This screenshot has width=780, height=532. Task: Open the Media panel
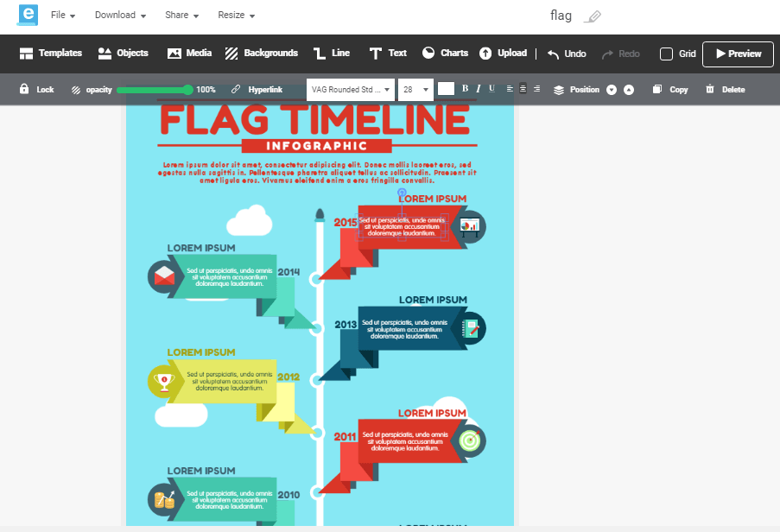tap(189, 54)
